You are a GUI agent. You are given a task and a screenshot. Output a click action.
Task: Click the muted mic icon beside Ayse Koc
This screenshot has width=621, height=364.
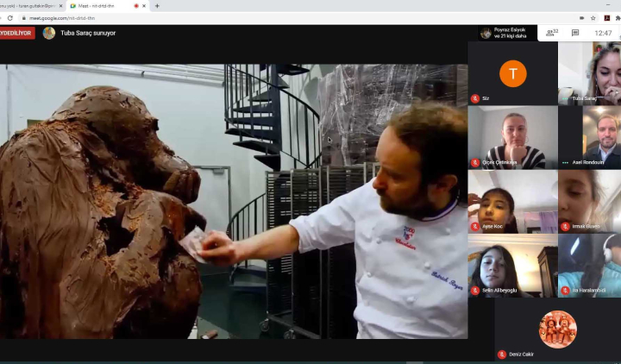click(x=475, y=227)
